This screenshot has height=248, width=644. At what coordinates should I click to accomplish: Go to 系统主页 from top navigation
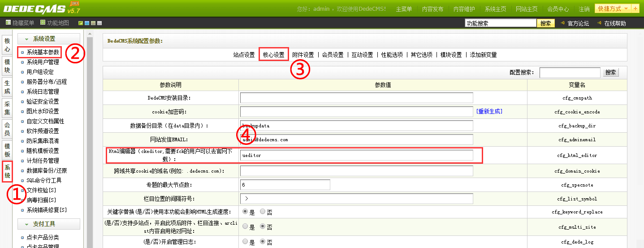pos(495,9)
